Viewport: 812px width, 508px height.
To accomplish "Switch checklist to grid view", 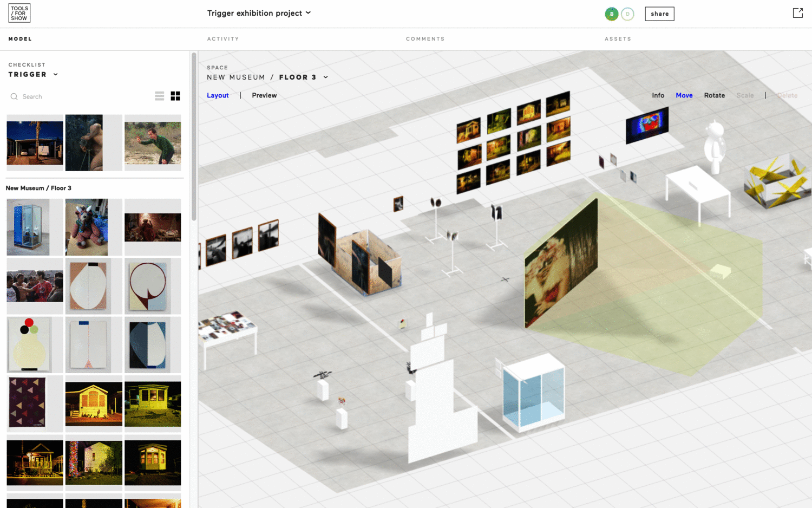I will coord(175,96).
